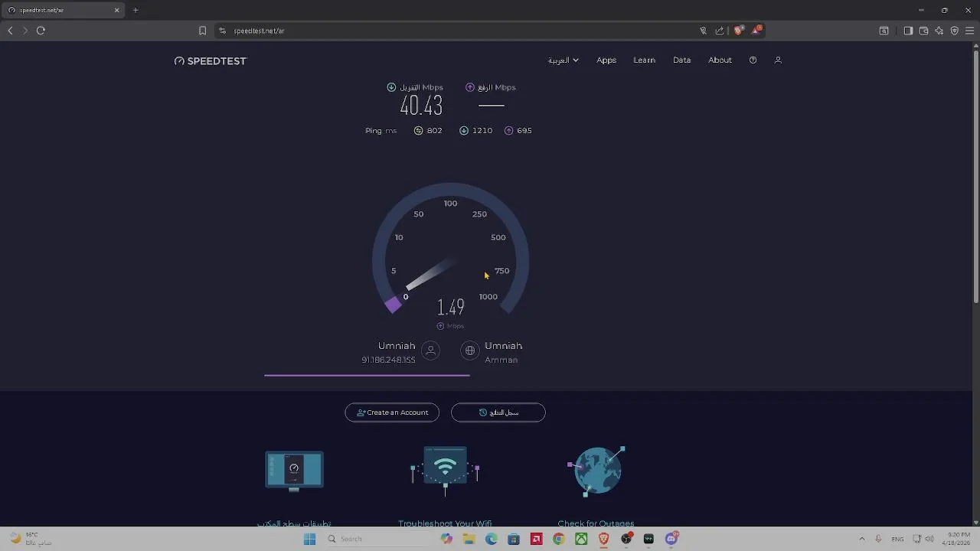Click the page vertical scrollbar

tap(975, 176)
